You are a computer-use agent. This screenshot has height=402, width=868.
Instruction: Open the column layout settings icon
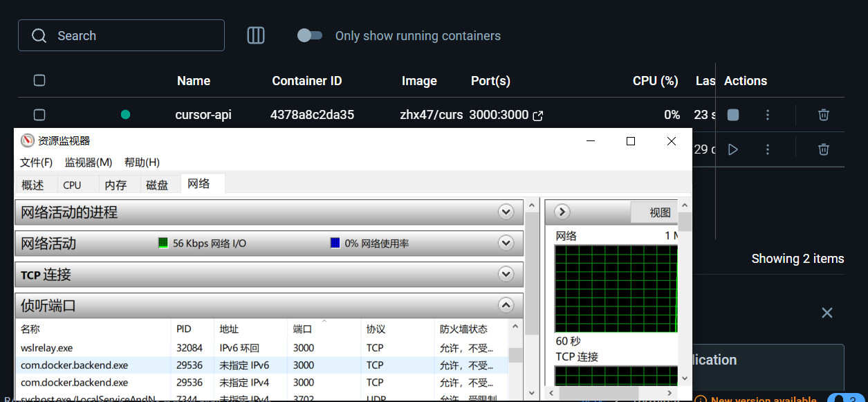(256, 35)
